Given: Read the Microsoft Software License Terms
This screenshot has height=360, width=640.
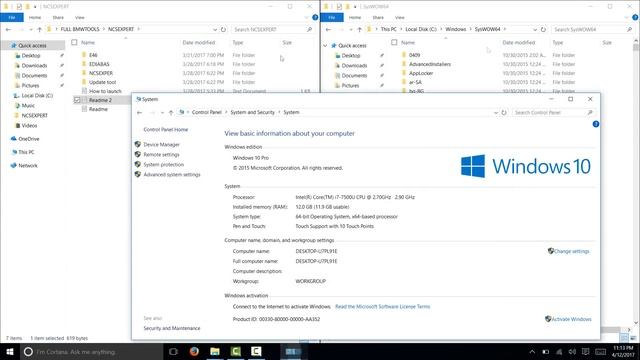Looking at the screenshot, I should [x=382, y=307].
